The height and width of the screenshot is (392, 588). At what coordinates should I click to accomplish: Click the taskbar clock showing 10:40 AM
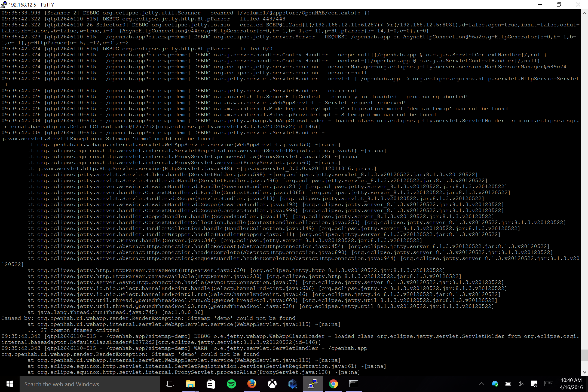click(571, 384)
